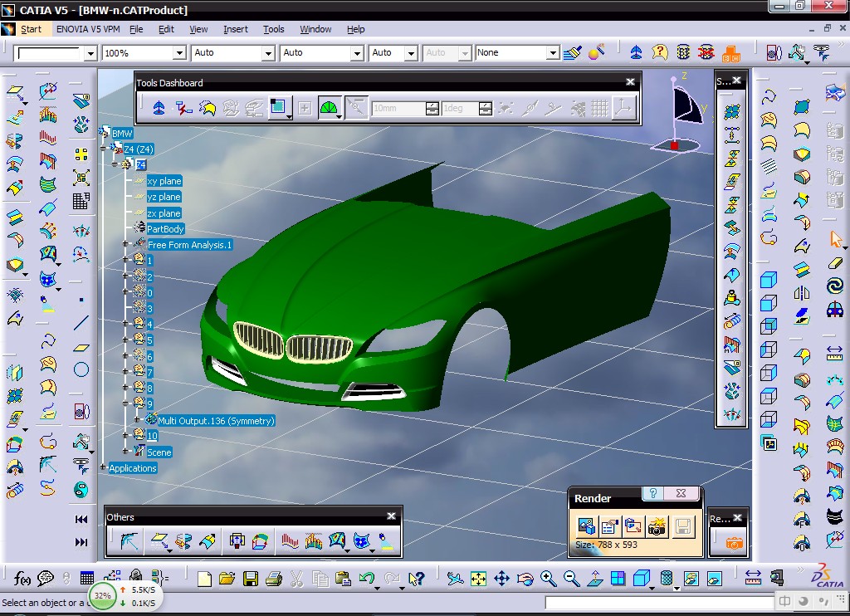Save the document with the floppy disk icon
This screenshot has width=850, height=616.
pyautogui.click(x=251, y=579)
